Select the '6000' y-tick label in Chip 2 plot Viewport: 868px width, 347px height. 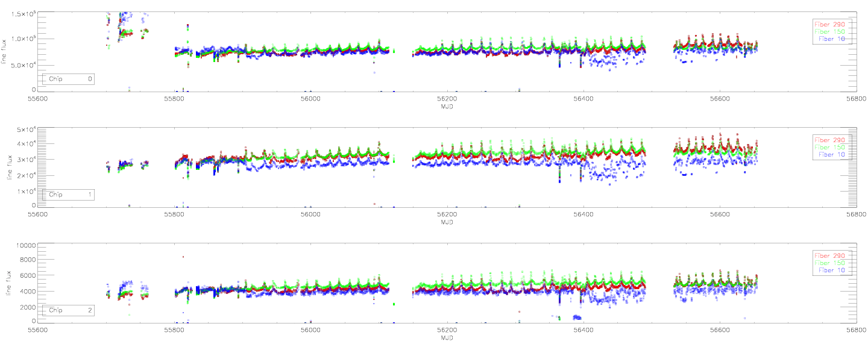pos(28,276)
